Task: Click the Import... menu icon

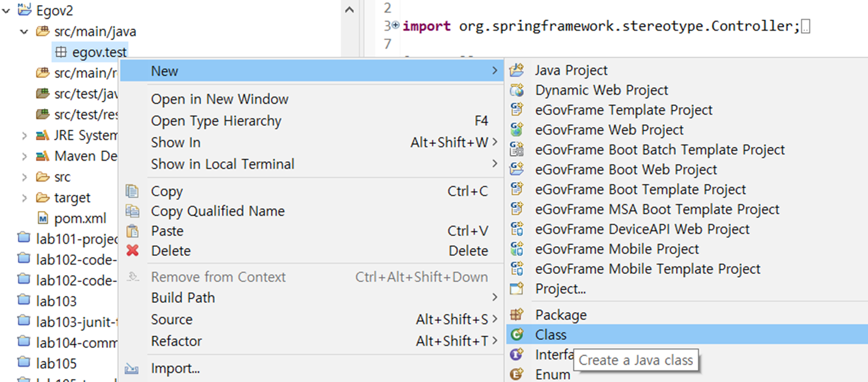Action: click(x=133, y=368)
